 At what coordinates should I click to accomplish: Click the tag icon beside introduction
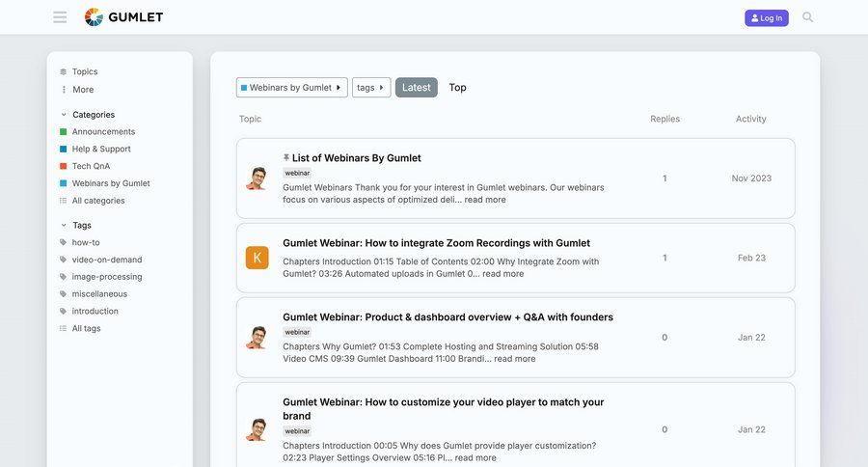[x=63, y=311]
